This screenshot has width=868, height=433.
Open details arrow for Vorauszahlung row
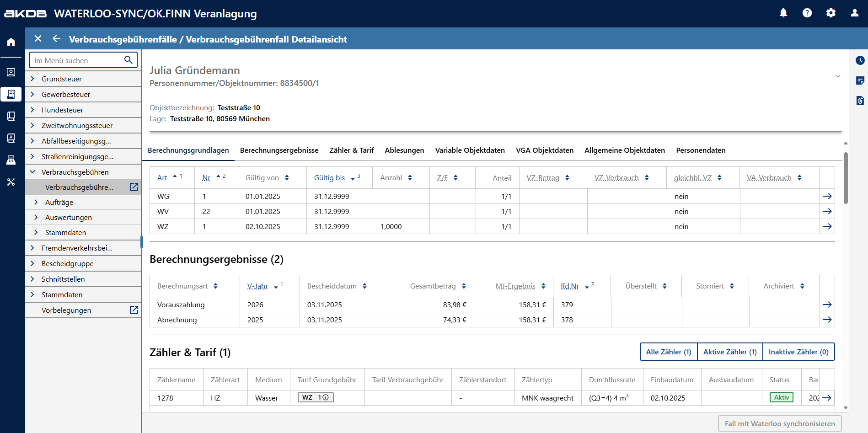827,305
